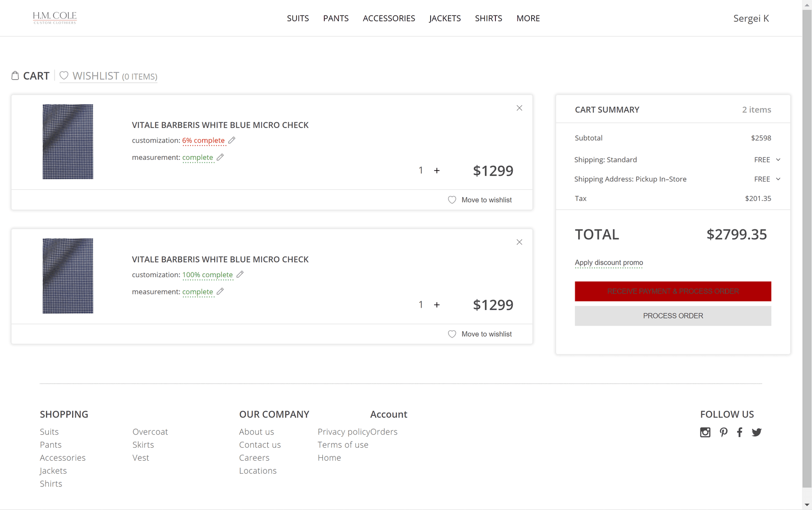The height and width of the screenshot is (510, 812).
Task: Click the wishlist heart icon tab
Action: pyautogui.click(x=64, y=75)
